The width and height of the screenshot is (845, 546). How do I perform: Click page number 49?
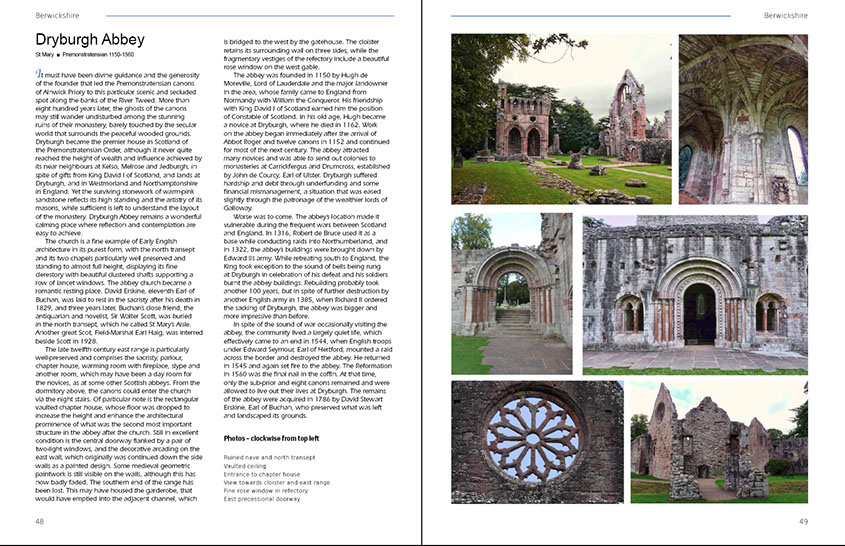pos(802,521)
